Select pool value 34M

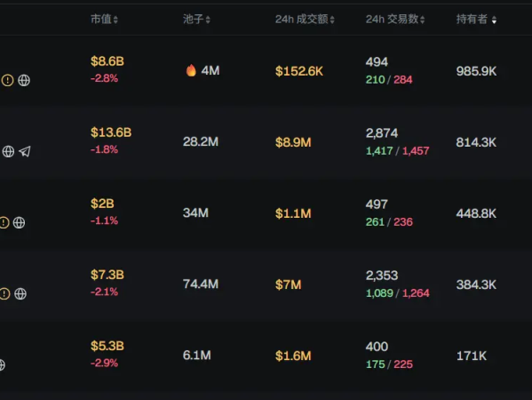195,213
